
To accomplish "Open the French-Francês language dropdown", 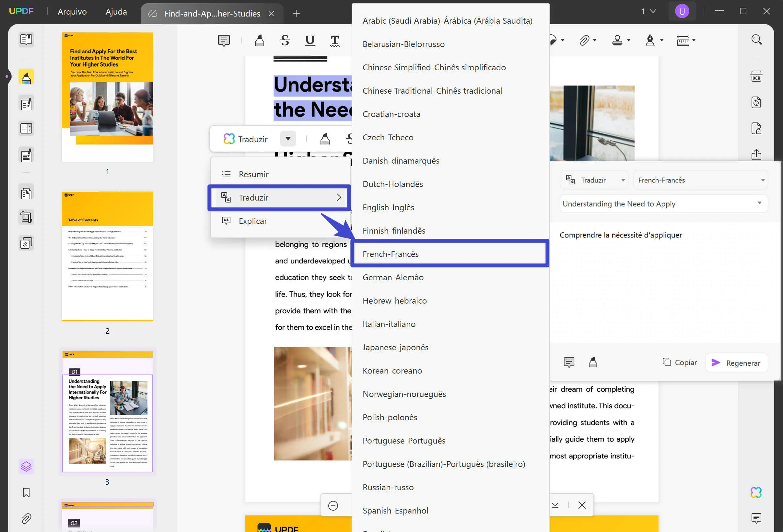I will [701, 180].
